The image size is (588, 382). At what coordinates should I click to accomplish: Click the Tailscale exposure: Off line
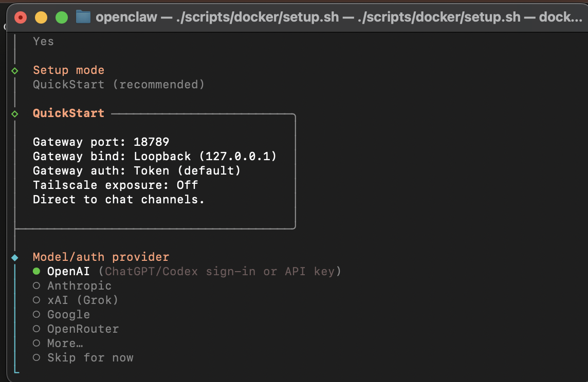(x=116, y=185)
